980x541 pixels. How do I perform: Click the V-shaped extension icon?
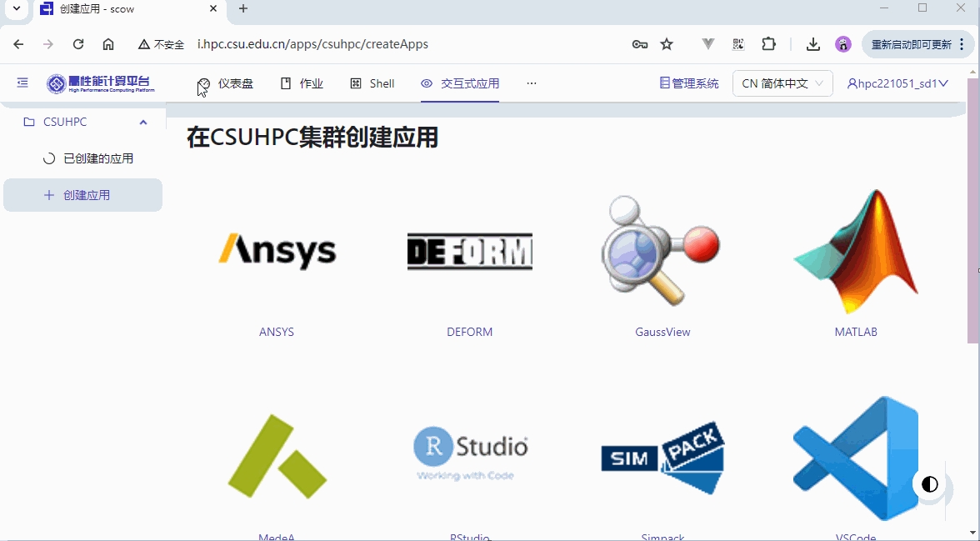(x=708, y=44)
